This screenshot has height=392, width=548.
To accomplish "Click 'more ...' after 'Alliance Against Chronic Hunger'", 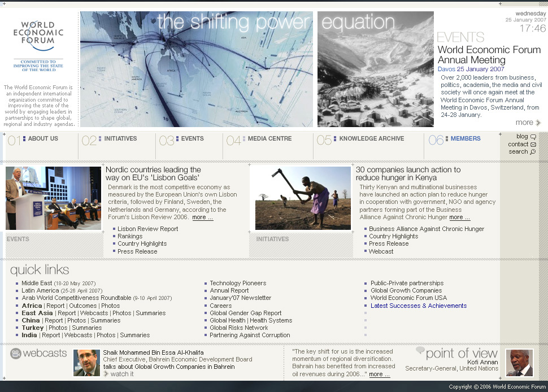I will 459,217.
